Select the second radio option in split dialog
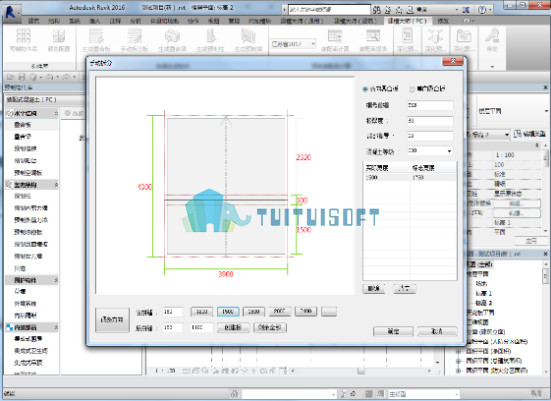 (x=412, y=89)
